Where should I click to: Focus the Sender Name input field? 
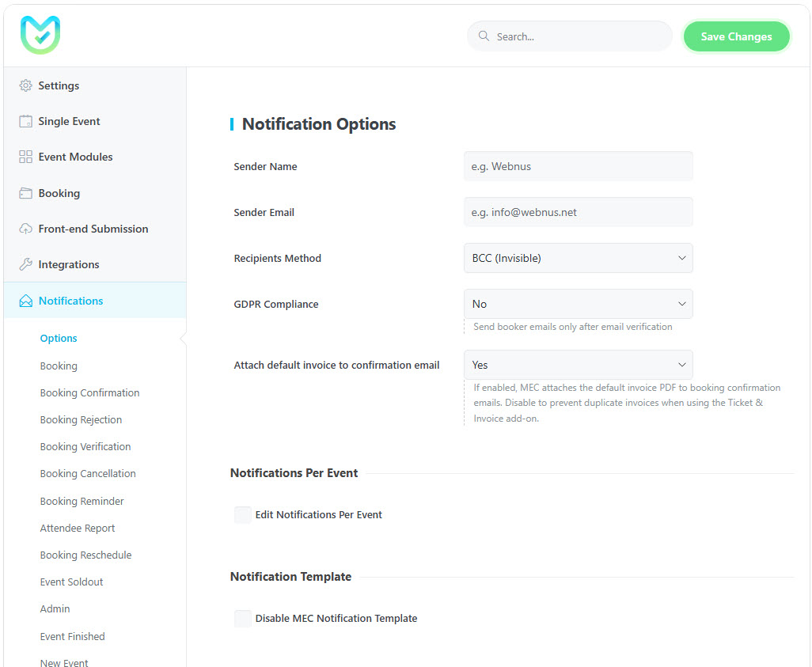point(578,166)
